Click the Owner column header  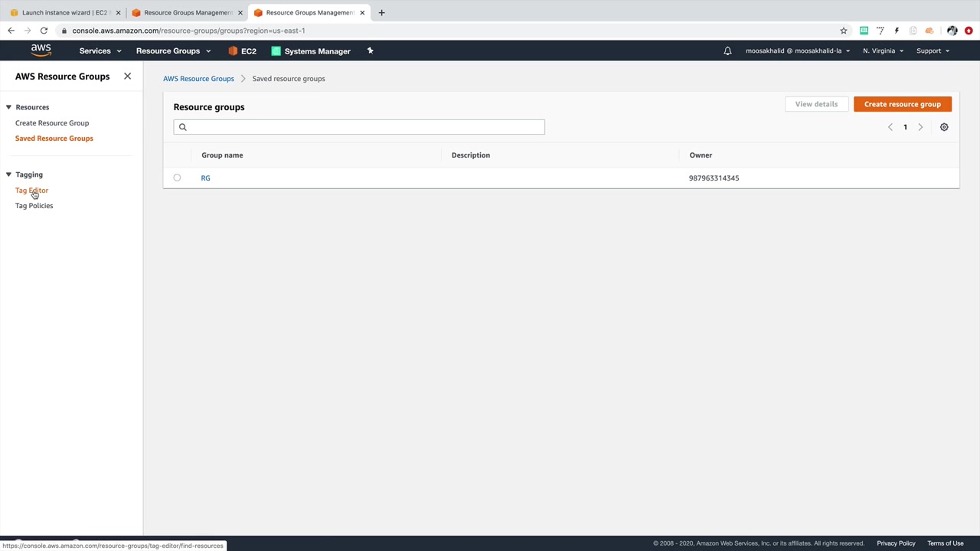pyautogui.click(x=701, y=155)
